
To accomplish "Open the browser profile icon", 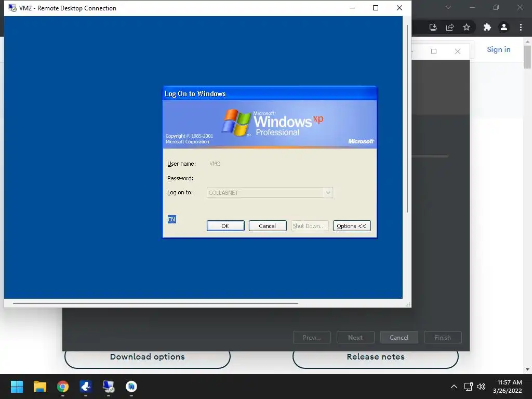I will point(504,27).
